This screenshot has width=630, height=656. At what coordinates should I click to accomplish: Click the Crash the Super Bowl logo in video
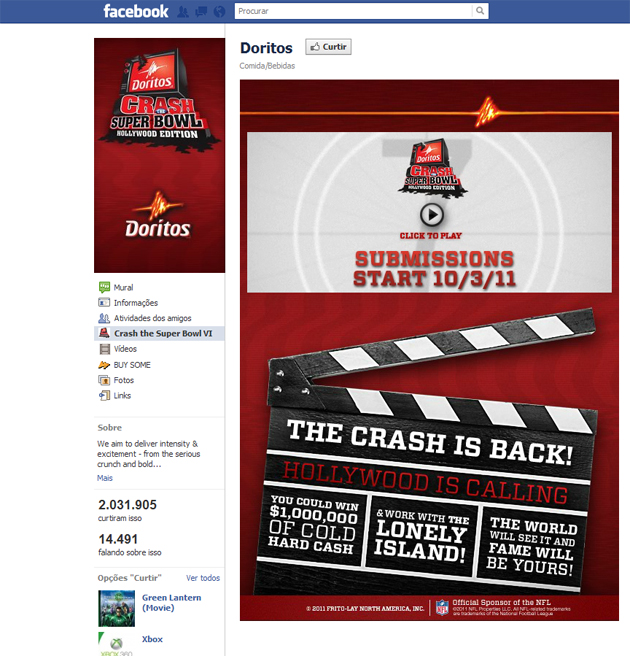432,168
